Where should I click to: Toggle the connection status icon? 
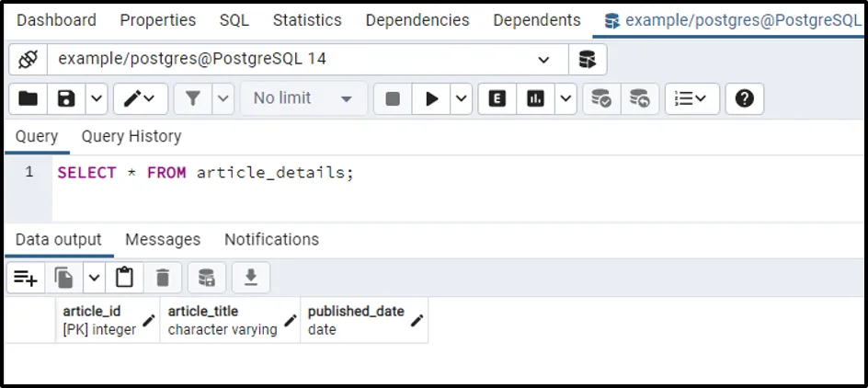28,60
